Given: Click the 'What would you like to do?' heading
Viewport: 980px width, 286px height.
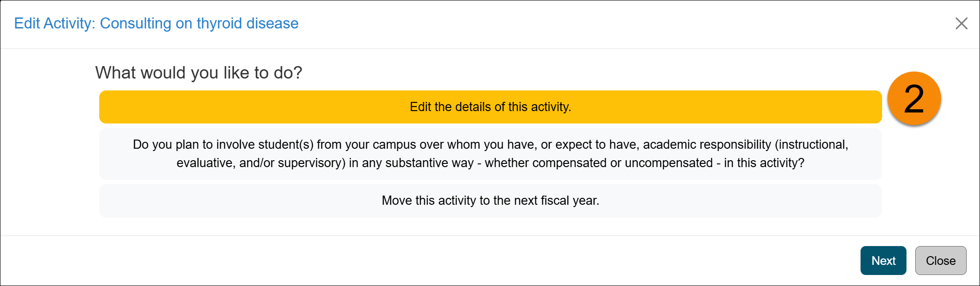Looking at the screenshot, I should pos(198,72).
